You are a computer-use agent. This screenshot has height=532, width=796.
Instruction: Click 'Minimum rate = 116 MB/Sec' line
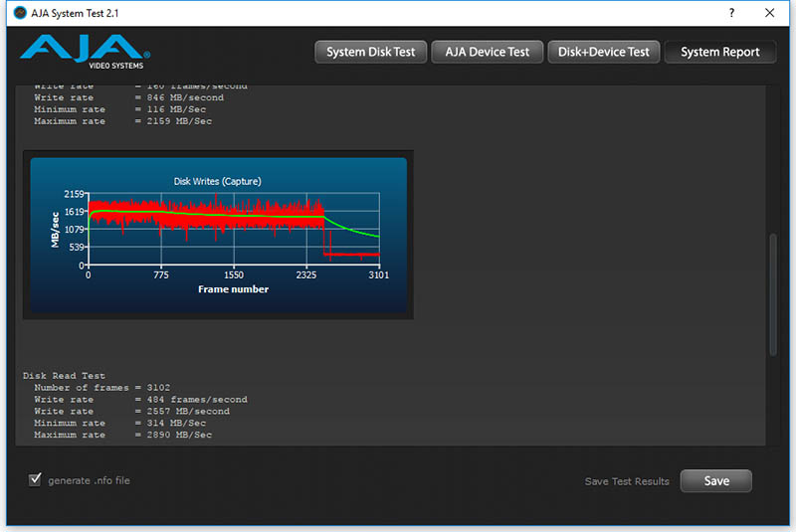click(119, 109)
